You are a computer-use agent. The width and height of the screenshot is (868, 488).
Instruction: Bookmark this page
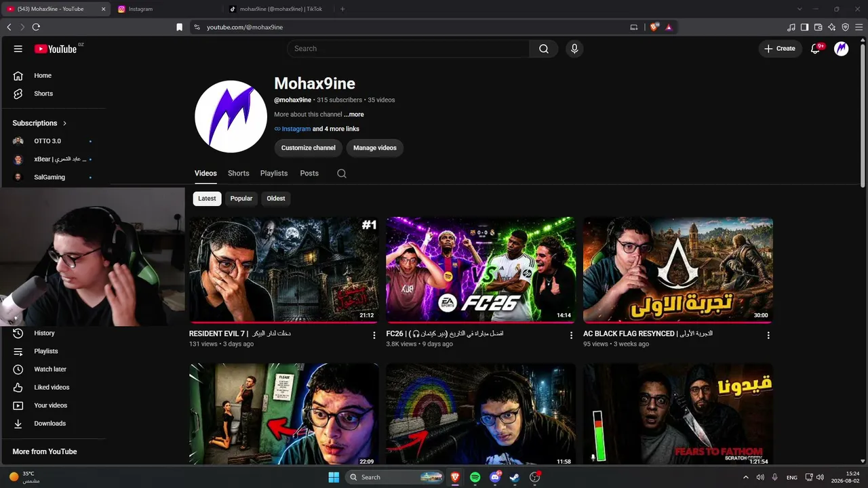(179, 27)
